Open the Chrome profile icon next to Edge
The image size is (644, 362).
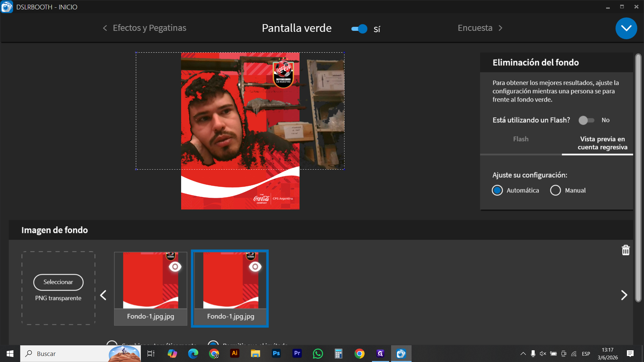click(214, 354)
